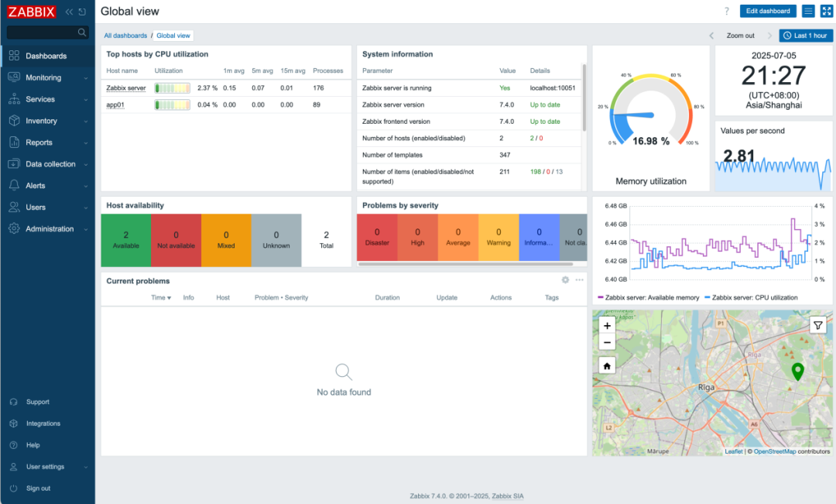Click the sidebar search magnifier icon
The image size is (836, 504).
click(81, 33)
